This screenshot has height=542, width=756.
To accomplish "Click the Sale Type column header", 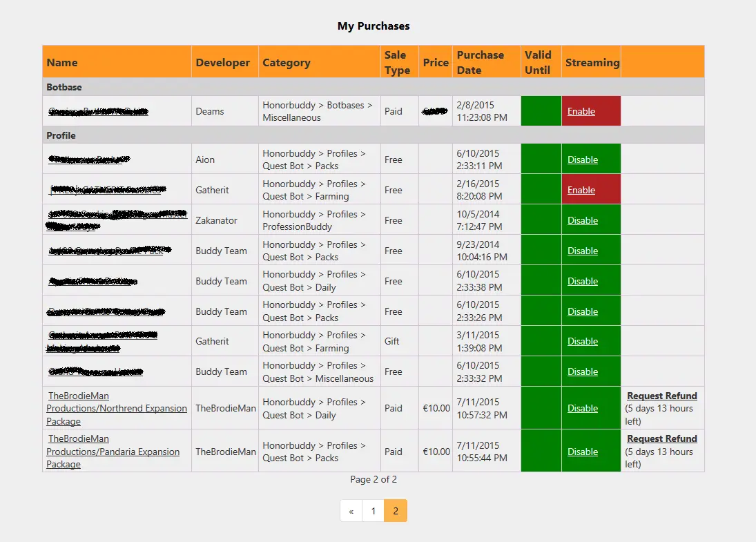I will pos(400,62).
